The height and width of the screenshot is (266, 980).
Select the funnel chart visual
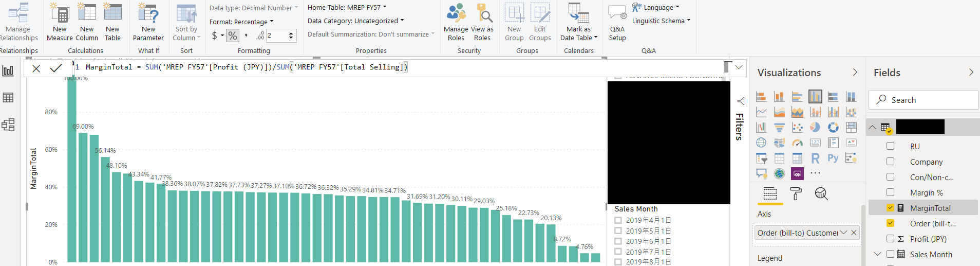coord(779,127)
